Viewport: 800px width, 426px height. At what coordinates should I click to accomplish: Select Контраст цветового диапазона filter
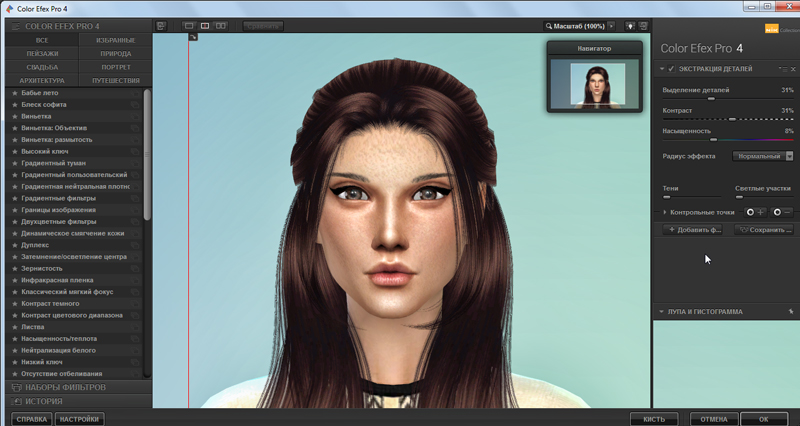point(72,315)
